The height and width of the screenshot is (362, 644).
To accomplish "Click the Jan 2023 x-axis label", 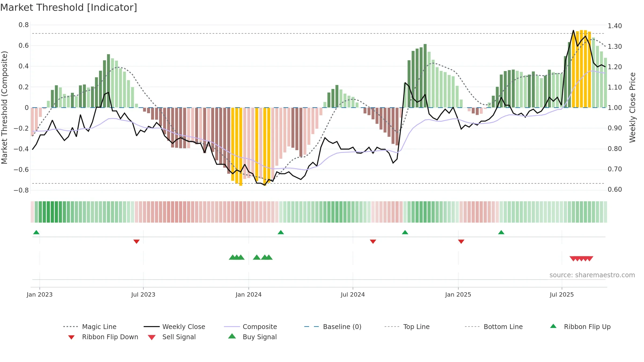I will point(39,294).
